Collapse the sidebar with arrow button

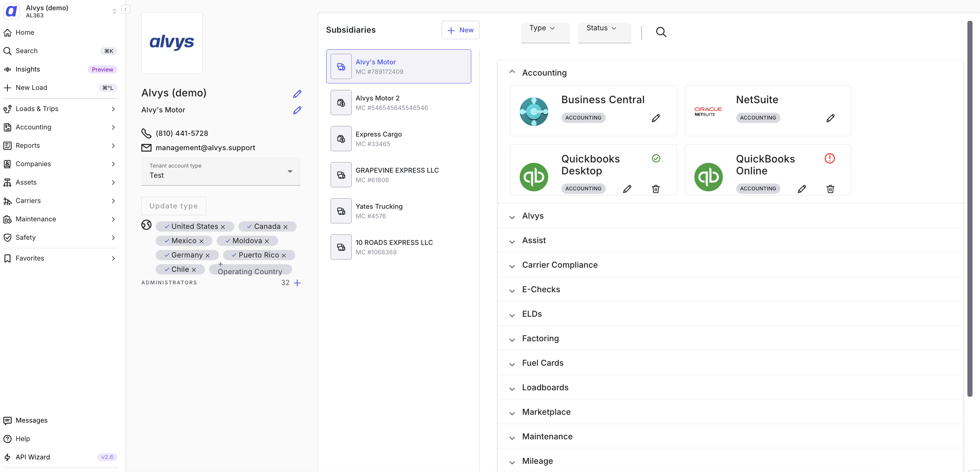(126, 9)
